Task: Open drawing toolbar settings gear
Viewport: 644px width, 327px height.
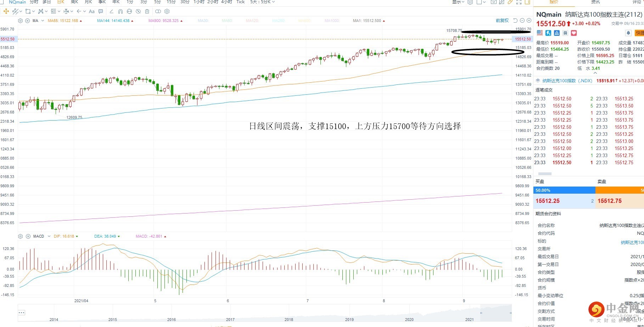Action: (x=167, y=11)
